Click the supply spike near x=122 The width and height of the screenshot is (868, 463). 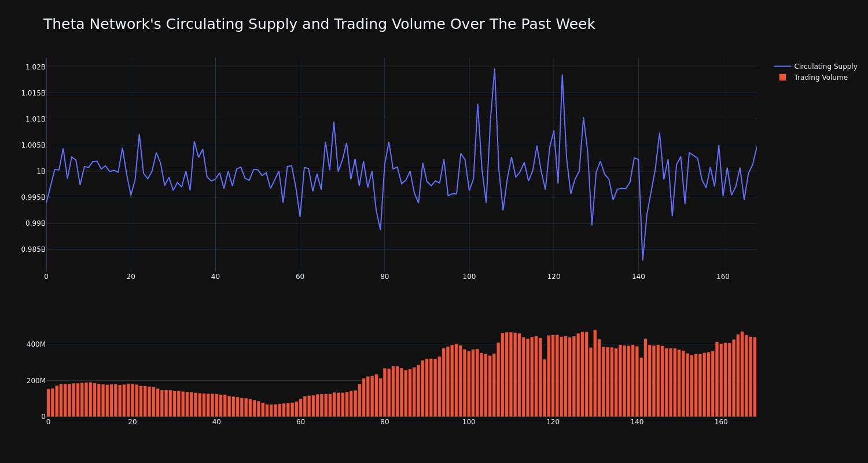pyautogui.click(x=562, y=75)
